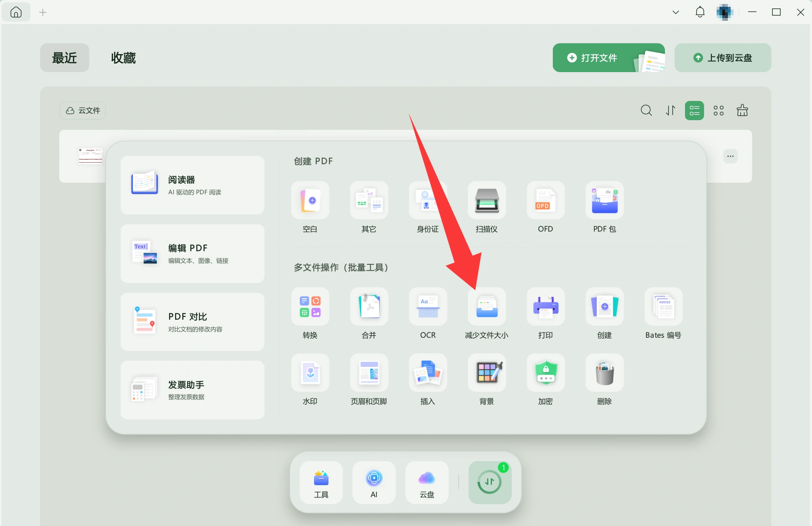Open batch Create (创建) tool

tap(604, 306)
